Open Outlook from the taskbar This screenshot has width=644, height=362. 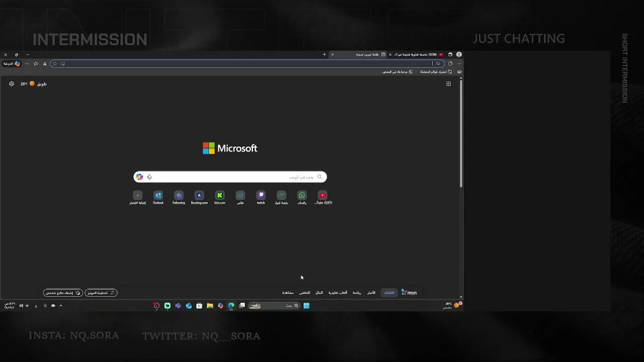(189, 306)
